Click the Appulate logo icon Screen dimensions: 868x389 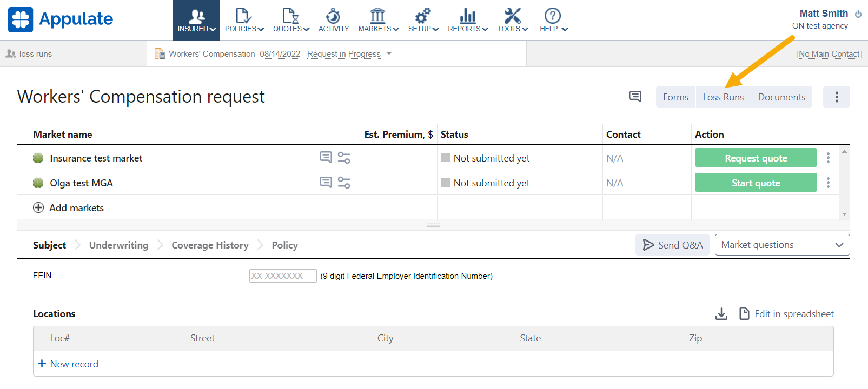point(21,19)
